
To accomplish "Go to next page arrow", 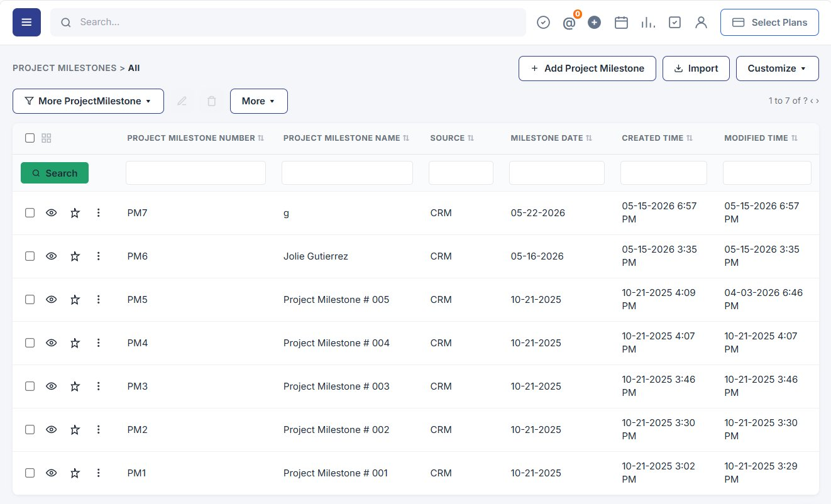I will (x=817, y=101).
